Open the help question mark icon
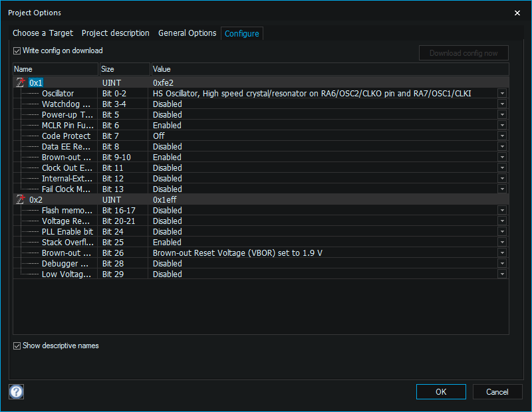 16,392
